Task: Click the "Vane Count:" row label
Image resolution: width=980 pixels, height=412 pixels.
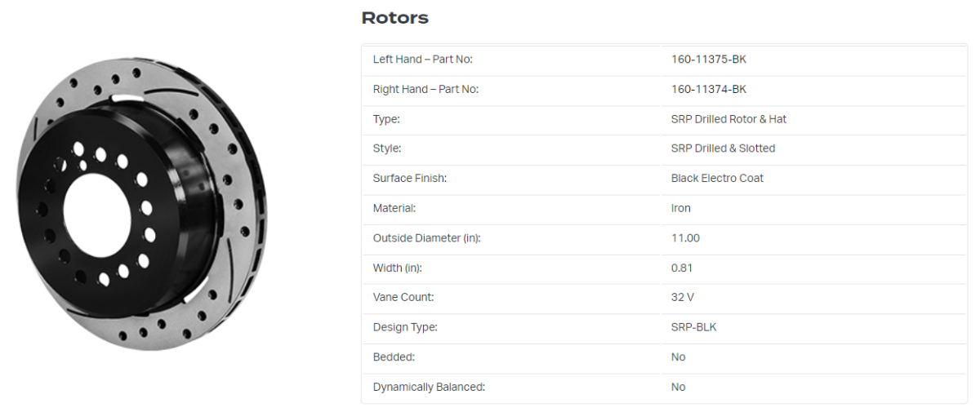Action: coord(403,298)
